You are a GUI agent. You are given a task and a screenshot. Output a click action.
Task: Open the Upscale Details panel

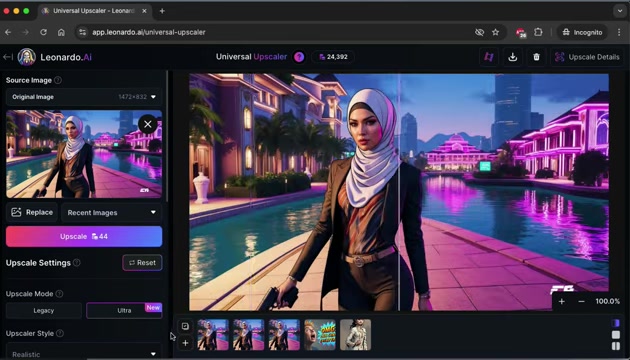coord(587,57)
